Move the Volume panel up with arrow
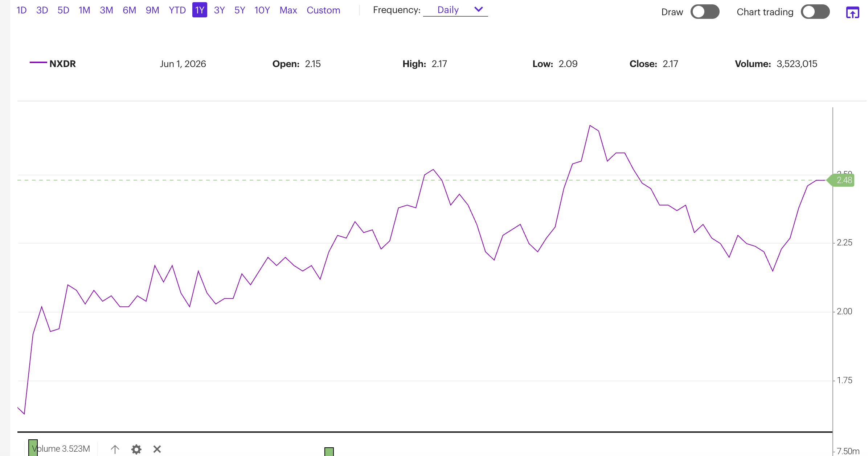 click(x=115, y=449)
